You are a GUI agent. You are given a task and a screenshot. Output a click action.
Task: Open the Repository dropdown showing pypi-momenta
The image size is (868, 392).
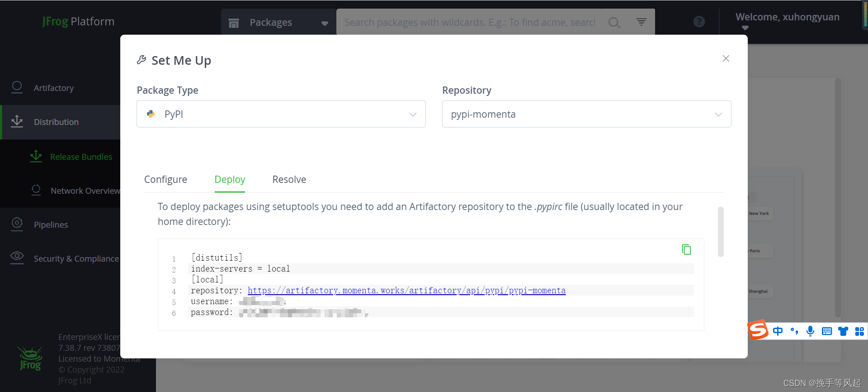586,114
